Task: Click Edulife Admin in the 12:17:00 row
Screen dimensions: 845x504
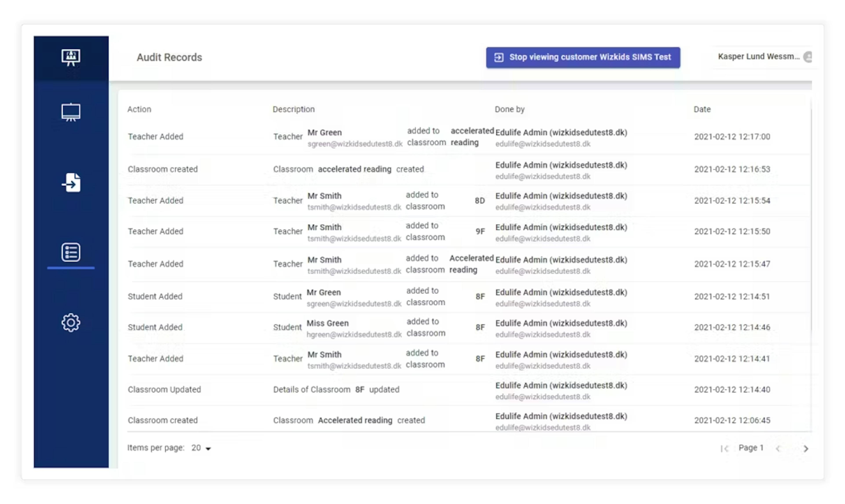Action: tap(561, 132)
